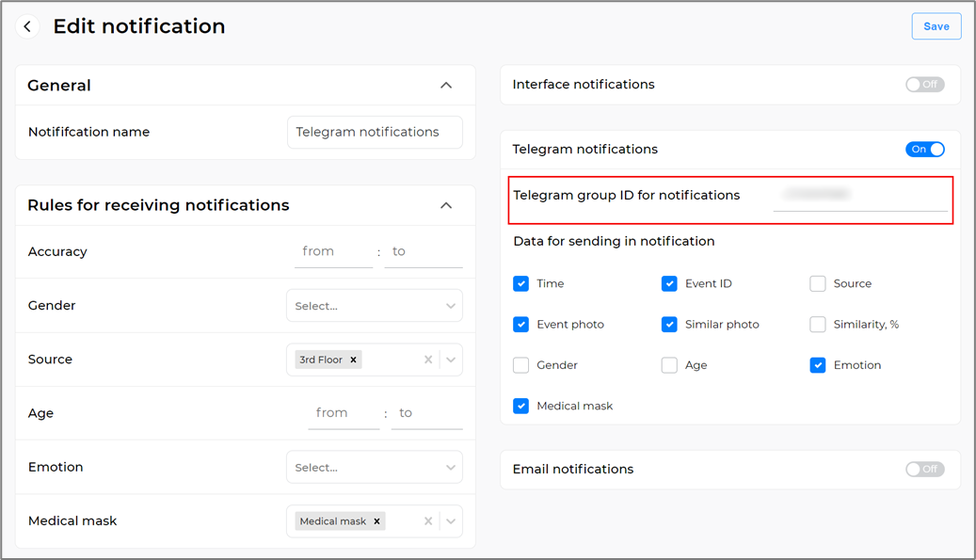Uncheck the Time checkbox
The image size is (976, 560).
[x=520, y=283]
